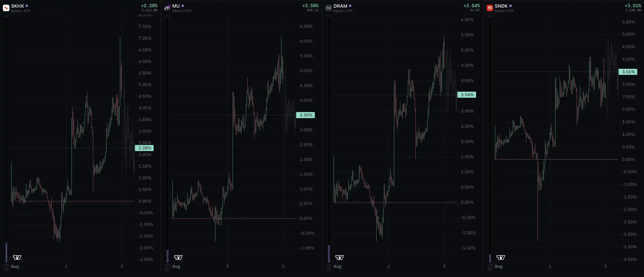644x277 pixels.
Task: Click the highlighted 3.51% axis tag on SNDK chart
Action: (x=628, y=72)
